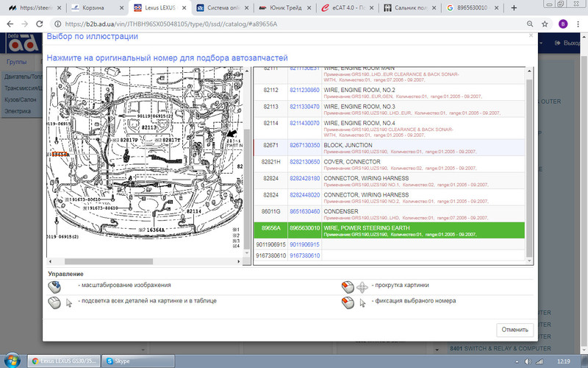
Task: Bookmark page with star icon
Action: pyautogui.click(x=545, y=24)
